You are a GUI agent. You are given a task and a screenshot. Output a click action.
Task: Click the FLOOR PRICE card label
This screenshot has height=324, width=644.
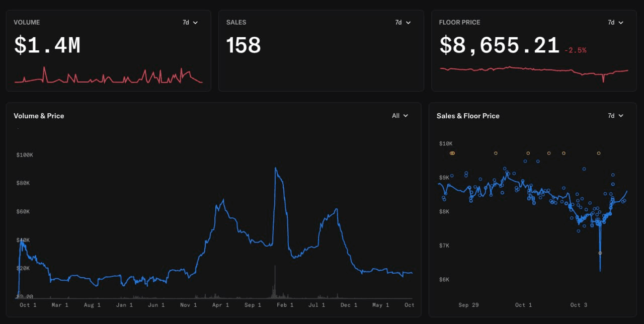coord(459,23)
